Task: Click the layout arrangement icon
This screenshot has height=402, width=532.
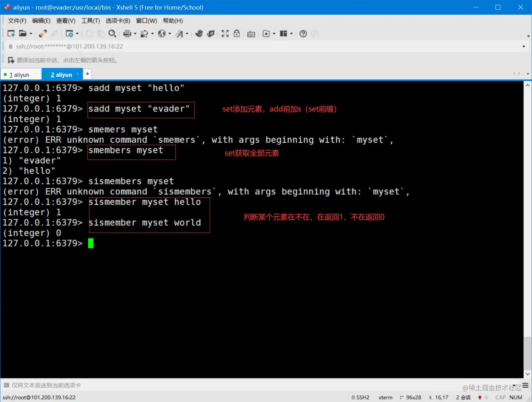Action: 283,34
